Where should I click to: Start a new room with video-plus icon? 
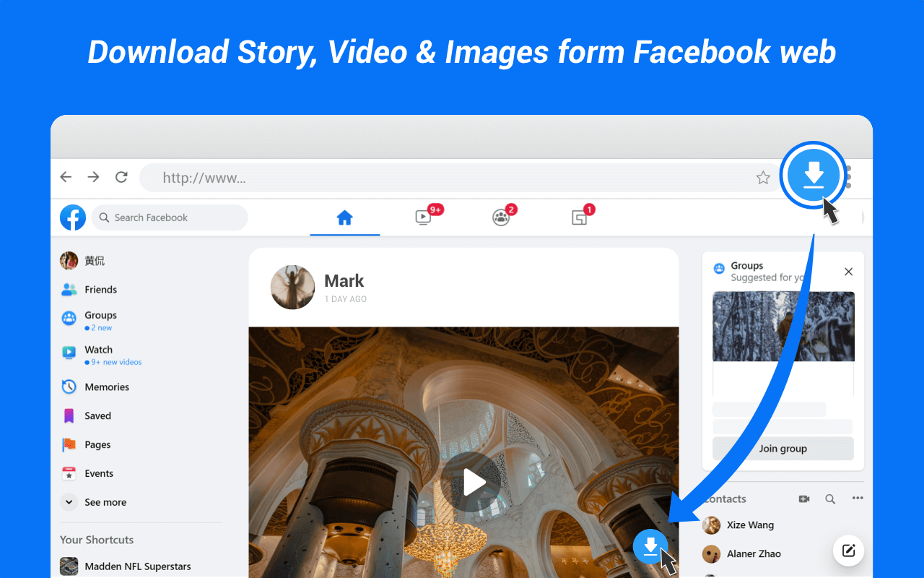pos(804,499)
